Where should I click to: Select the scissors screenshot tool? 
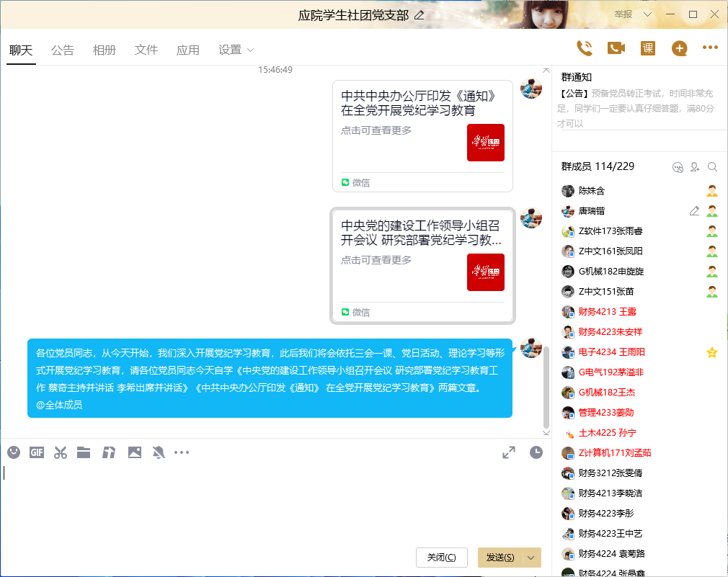61,452
